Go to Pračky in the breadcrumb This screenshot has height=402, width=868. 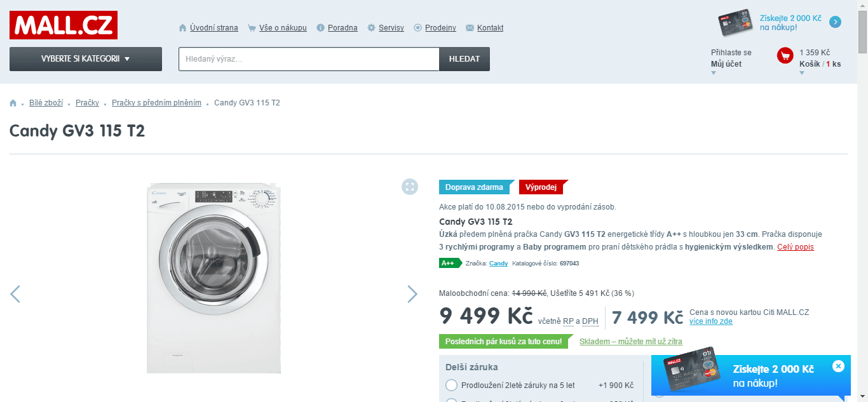pyautogui.click(x=87, y=103)
